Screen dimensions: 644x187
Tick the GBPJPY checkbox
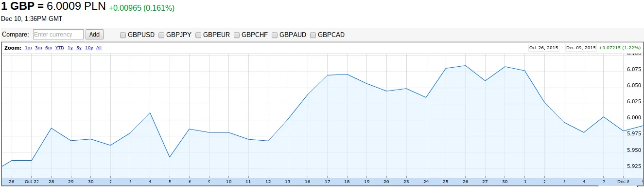click(161, 35)
